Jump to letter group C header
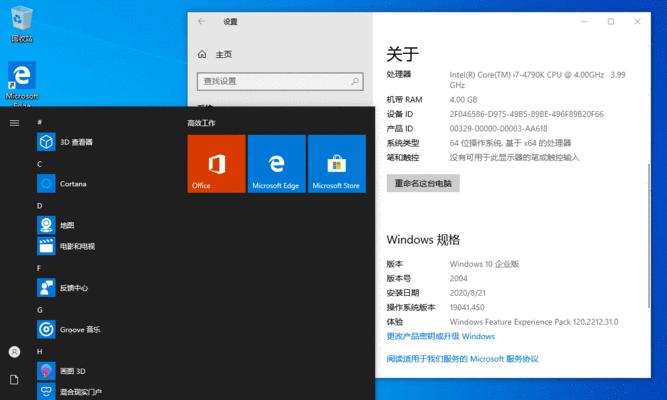This screenshot has height=400, width=667. coord(40,164)
